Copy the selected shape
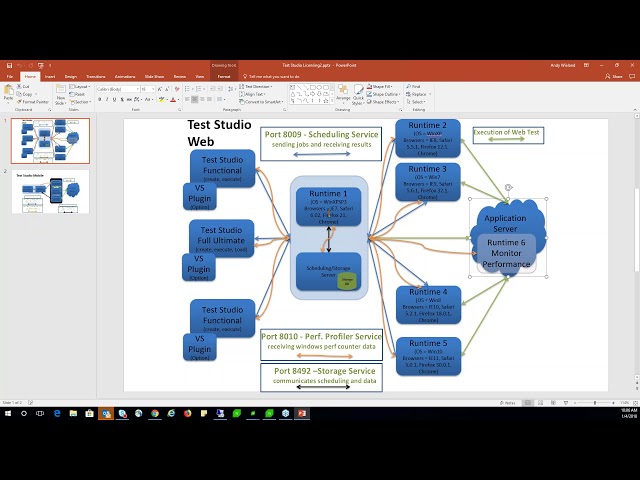The height and width of the screenshot is (480, 640). tap(25, 94)
